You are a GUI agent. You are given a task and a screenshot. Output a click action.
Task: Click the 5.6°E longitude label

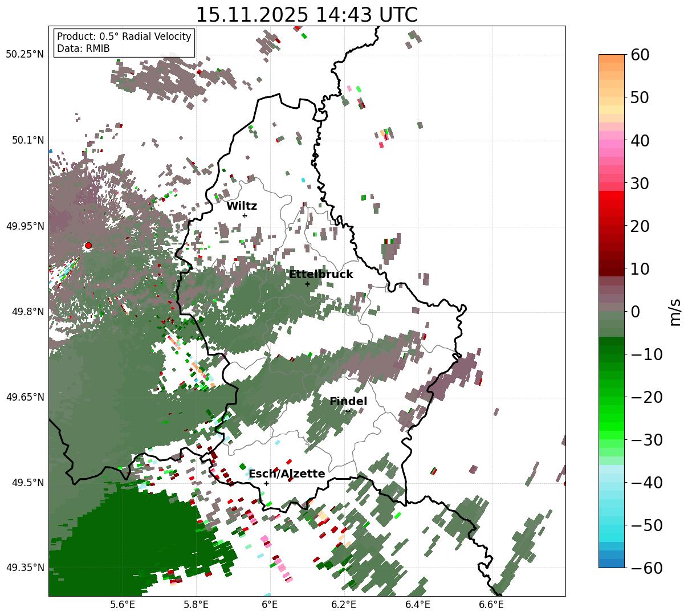point(123,605)
